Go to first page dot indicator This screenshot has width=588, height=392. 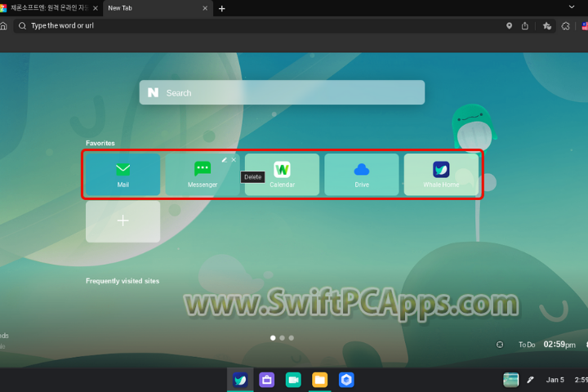tap(273, 338)
